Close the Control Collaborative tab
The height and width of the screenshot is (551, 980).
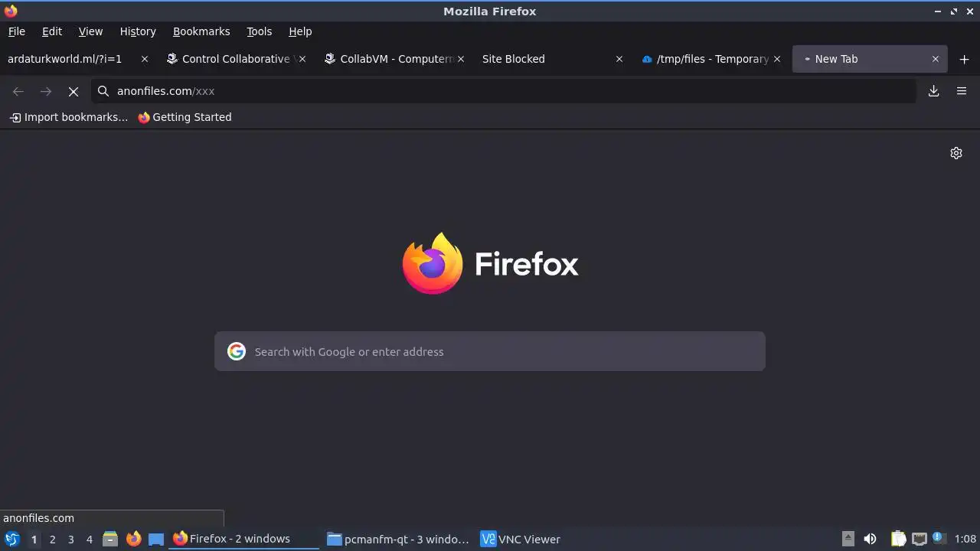pos(302,59)
